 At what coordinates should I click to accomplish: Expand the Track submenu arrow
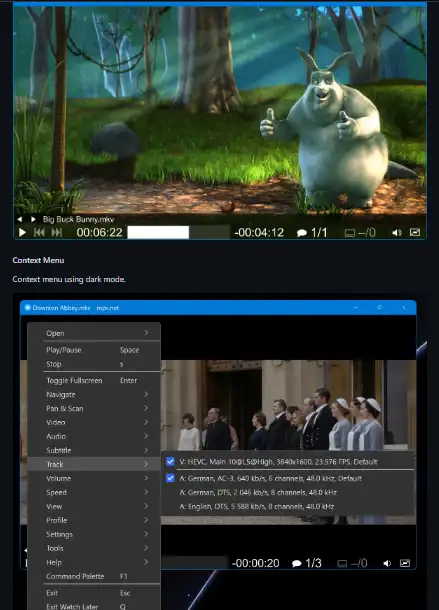pos(146,464)
